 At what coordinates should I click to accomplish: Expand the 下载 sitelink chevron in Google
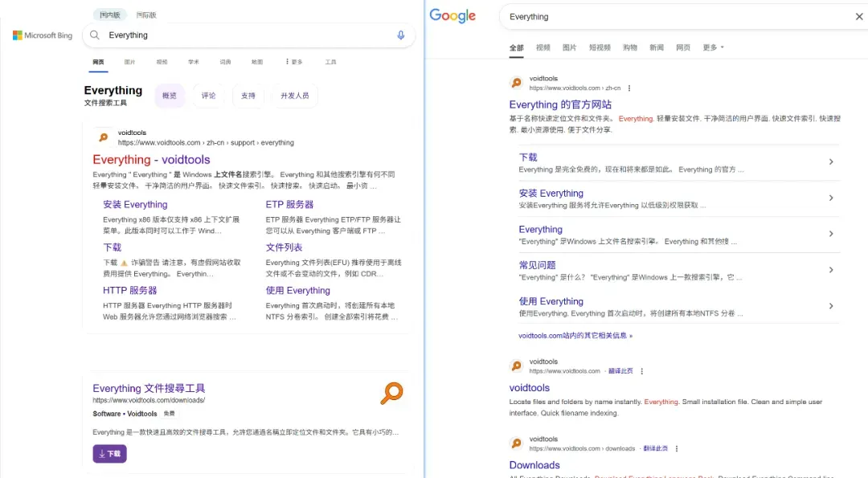[x=831, y=161]
